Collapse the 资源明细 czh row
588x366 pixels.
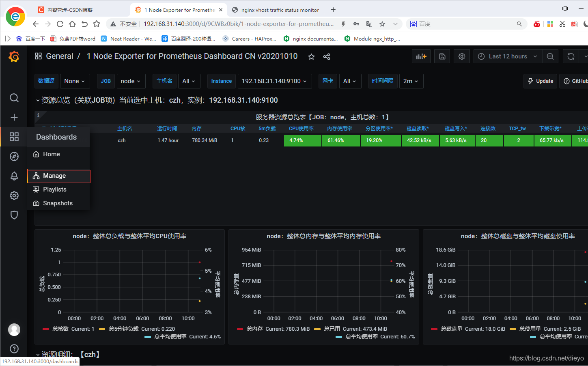pos(38,355)
